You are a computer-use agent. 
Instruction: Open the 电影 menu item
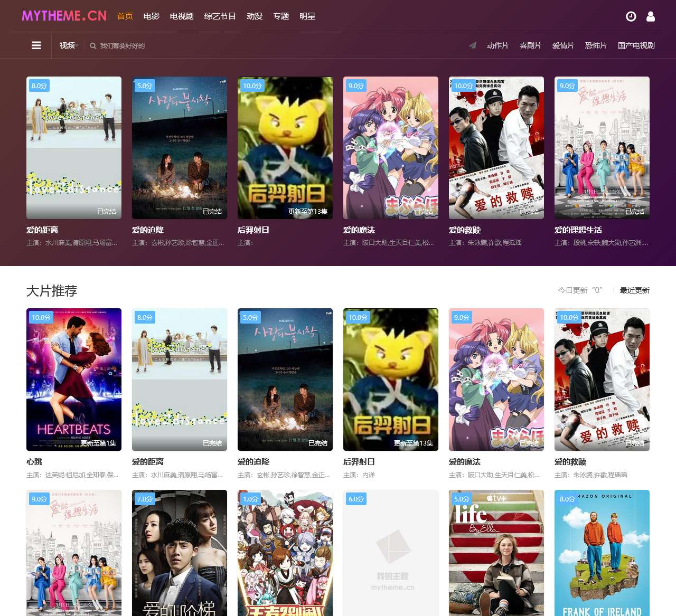click(152, 16)
